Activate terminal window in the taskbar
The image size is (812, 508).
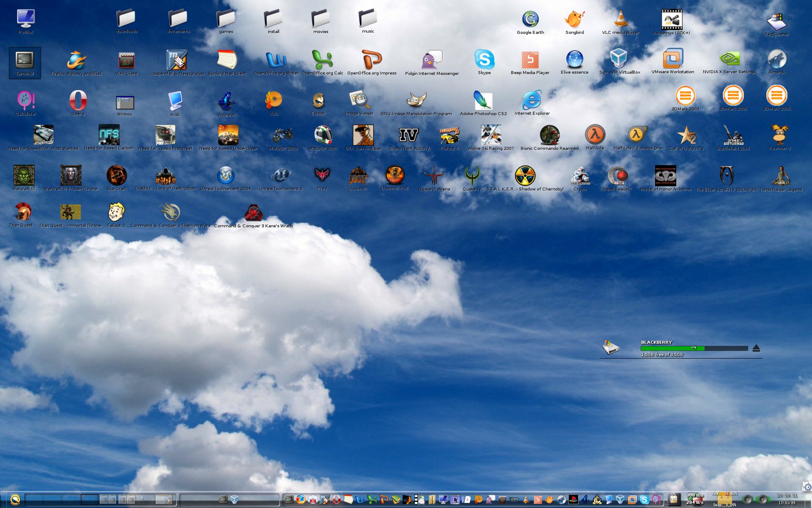pyautogui.click(x=223, y=500)
